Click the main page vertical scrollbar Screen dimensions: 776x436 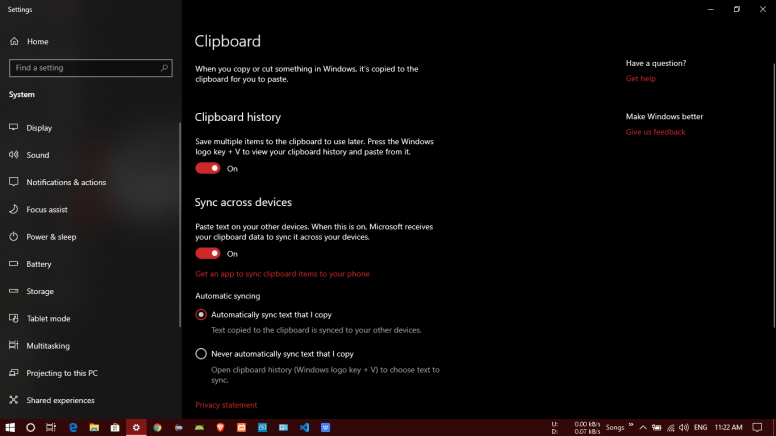(774, 195)
